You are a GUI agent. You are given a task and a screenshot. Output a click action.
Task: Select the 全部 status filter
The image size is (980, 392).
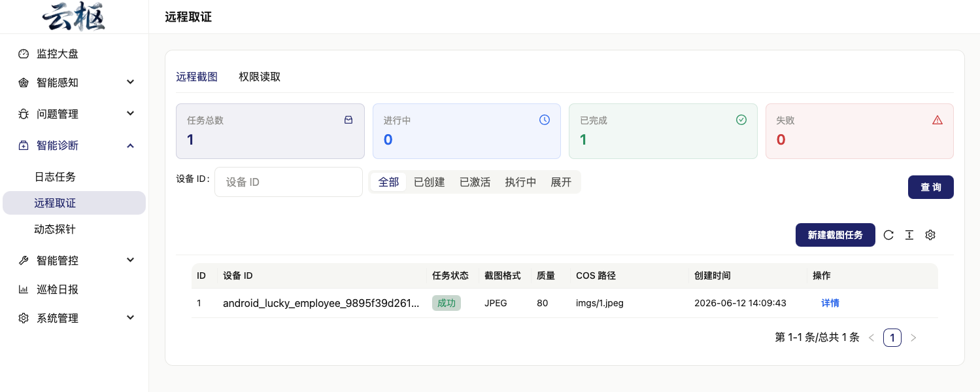tap(389, 182)
